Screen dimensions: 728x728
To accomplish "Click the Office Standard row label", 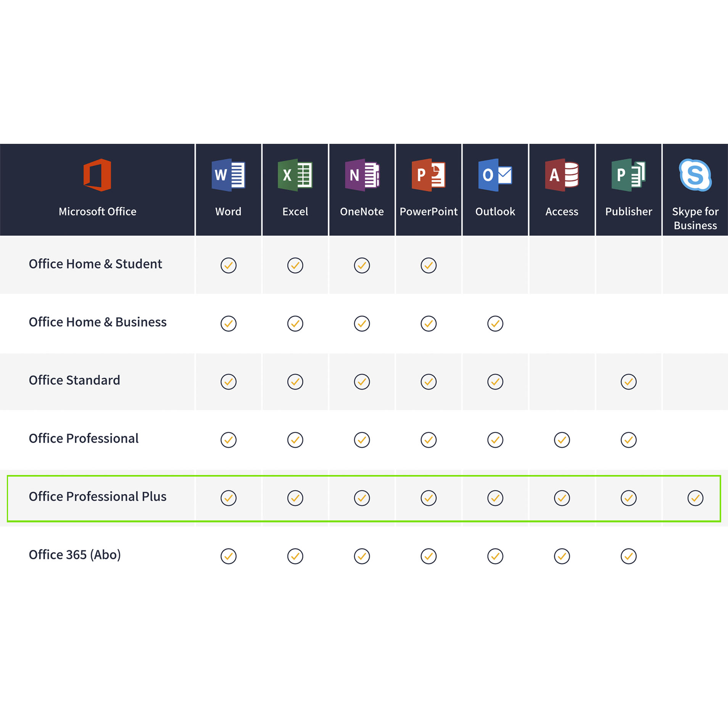I will (74, 380).
